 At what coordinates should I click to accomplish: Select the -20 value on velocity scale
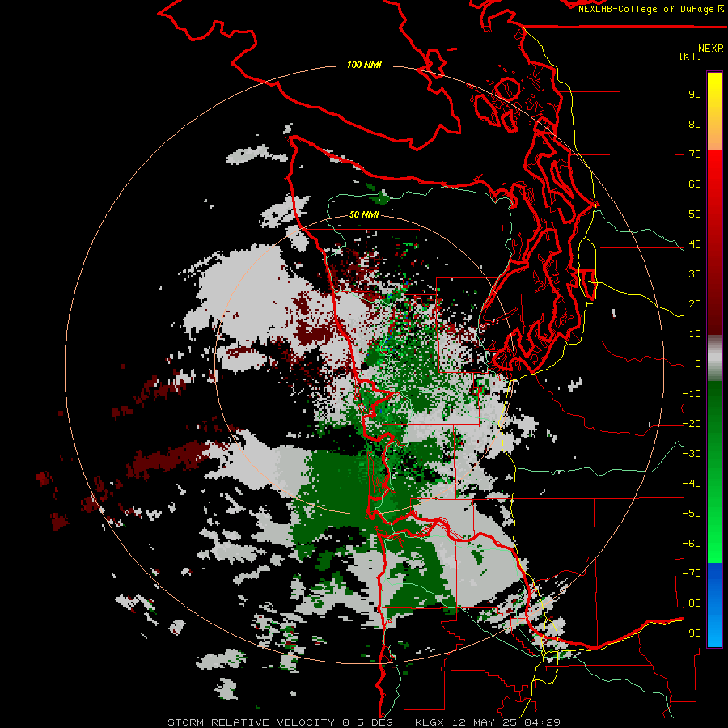click(x=692, y=424)
